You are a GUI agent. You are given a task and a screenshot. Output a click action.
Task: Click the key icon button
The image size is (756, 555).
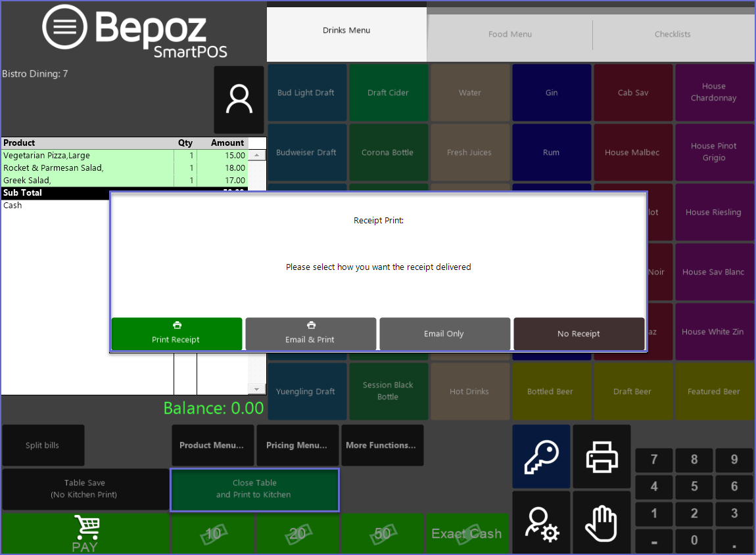pyautogui.click(x=541, y=456)
